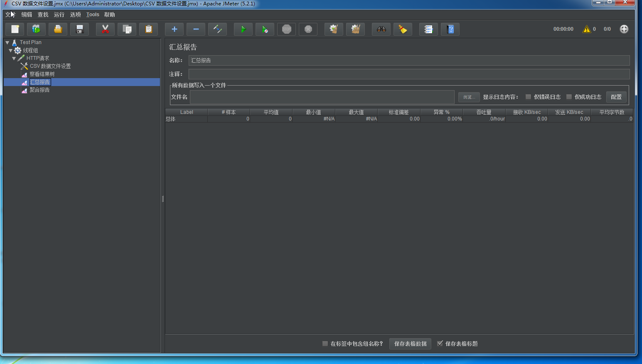Click the green Start test button

(243, 29)
